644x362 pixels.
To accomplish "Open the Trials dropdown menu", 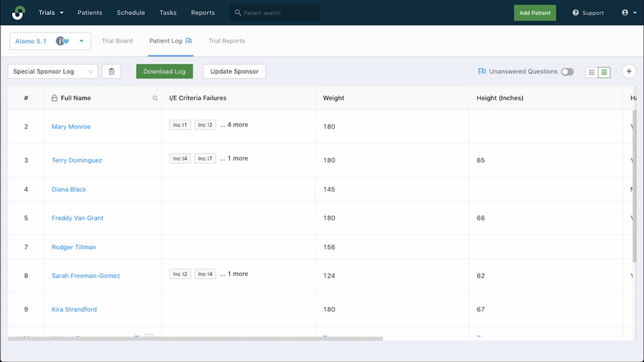I will (x=51, y=13).
